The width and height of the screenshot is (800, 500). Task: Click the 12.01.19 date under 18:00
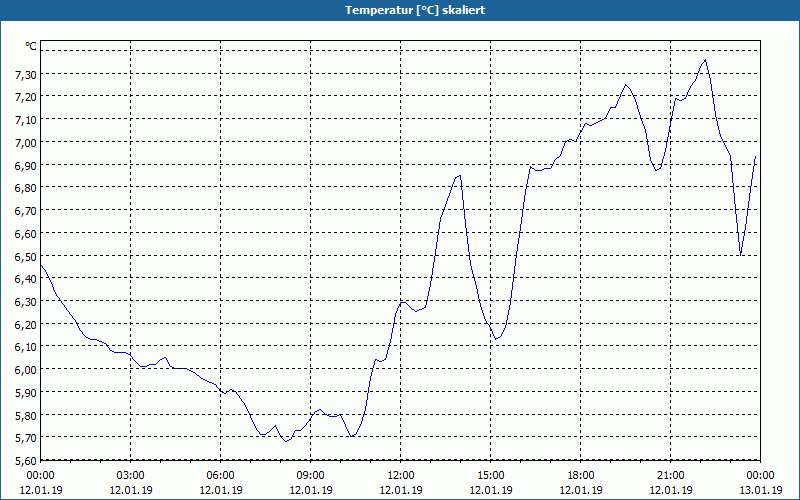tap(581, 490)
